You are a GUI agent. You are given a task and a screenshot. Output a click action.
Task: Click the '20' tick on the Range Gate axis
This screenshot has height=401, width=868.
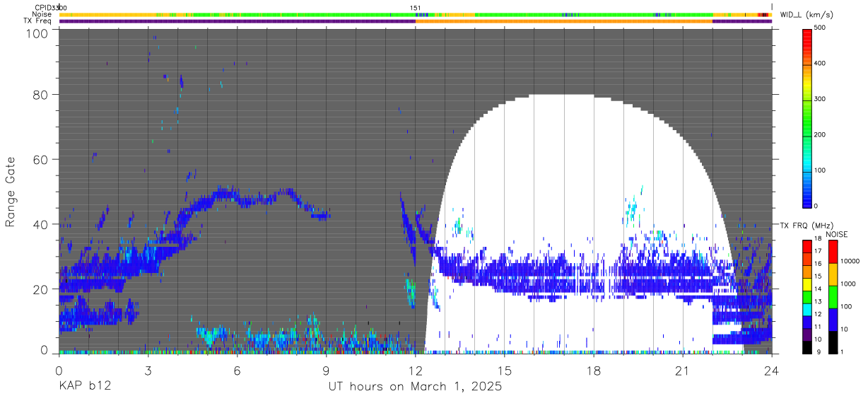point(40,289)
